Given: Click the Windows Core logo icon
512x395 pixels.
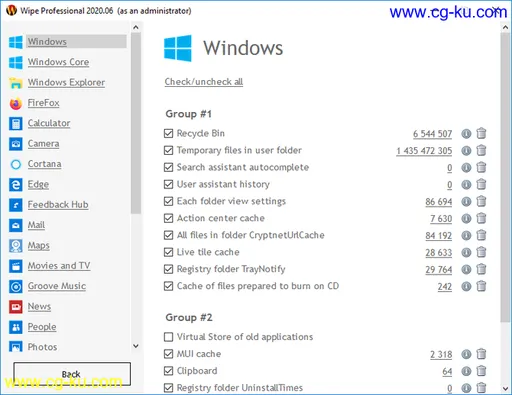Looking at the screenshot, I should coord(16,62).
